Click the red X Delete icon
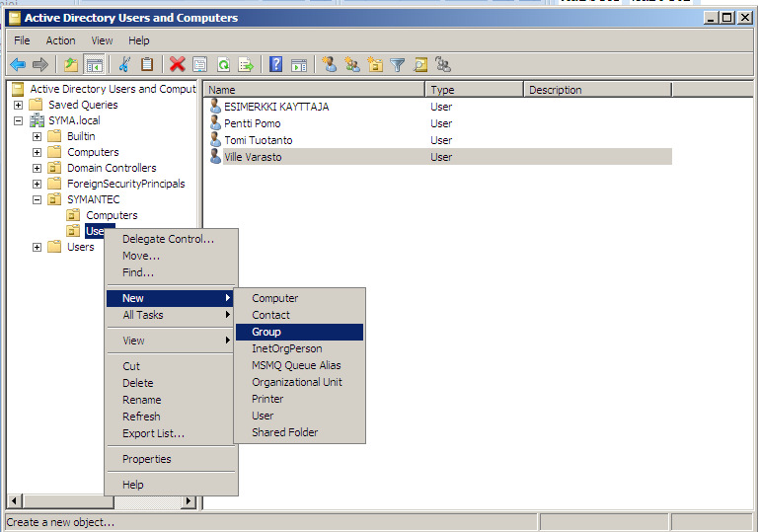 tap(177, 64)
